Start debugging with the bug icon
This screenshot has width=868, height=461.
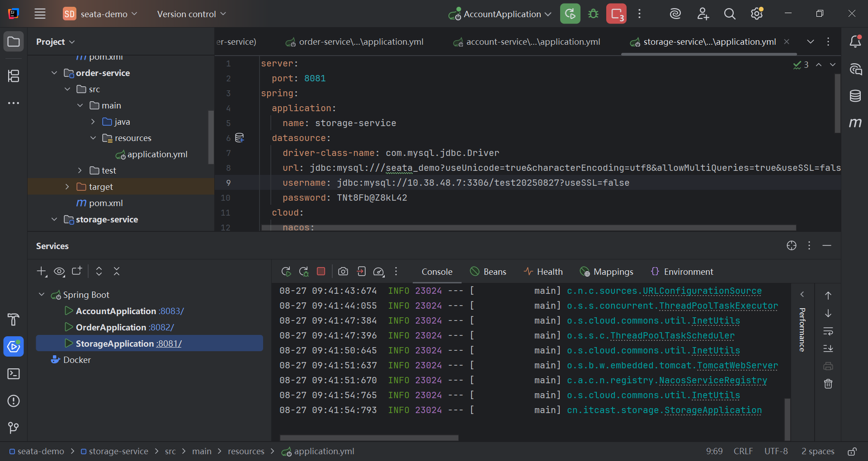593,14
